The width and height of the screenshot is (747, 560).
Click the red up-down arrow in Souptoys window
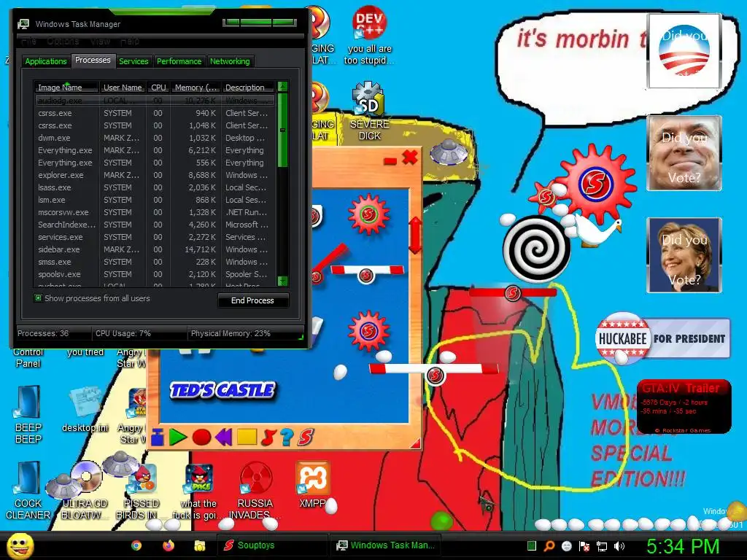tap(415, 236)
